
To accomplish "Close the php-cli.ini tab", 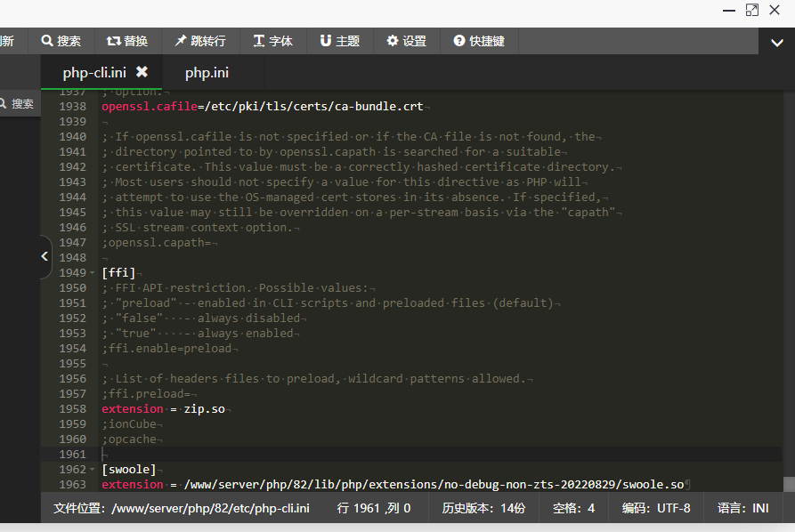I will (x=142, y=72).
